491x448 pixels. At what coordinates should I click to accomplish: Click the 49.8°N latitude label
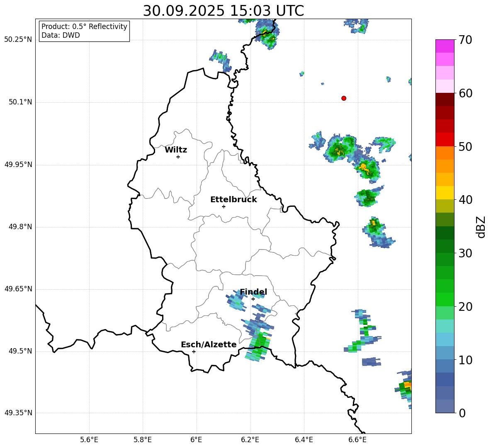point(20,227)
